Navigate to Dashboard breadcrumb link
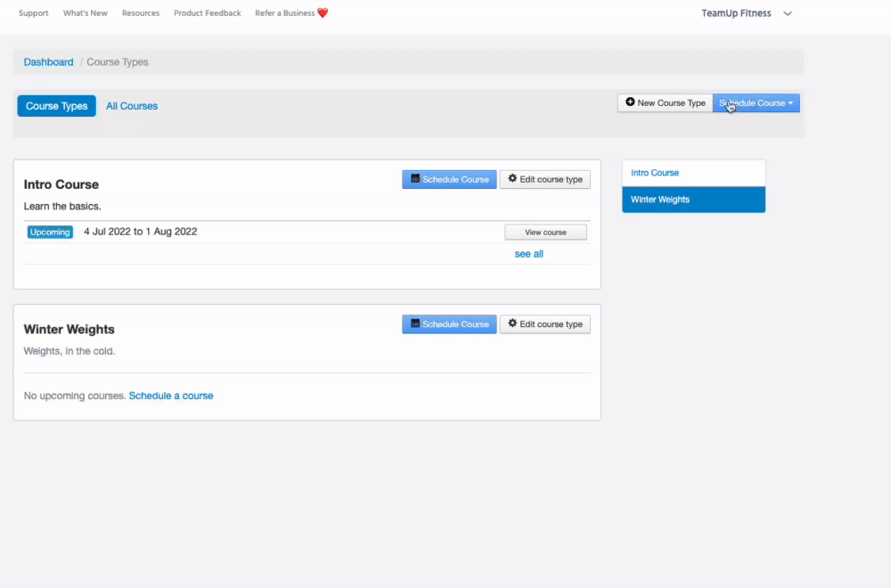 tap(49, 62)
